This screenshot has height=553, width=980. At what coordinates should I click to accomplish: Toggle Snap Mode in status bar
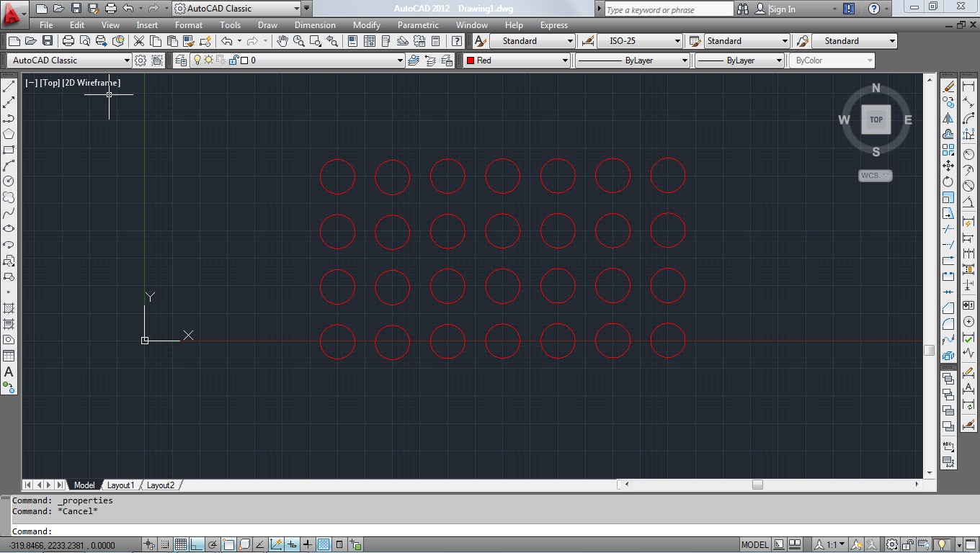165,544
